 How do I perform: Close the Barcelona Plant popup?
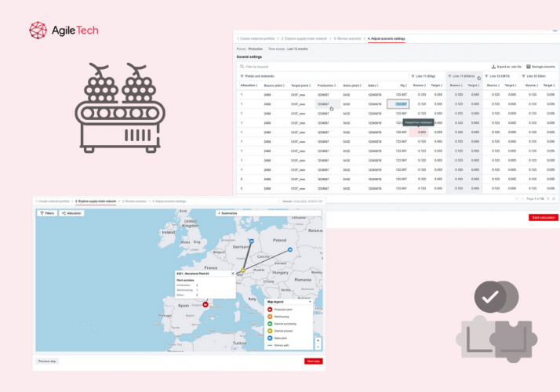point(232,274)
